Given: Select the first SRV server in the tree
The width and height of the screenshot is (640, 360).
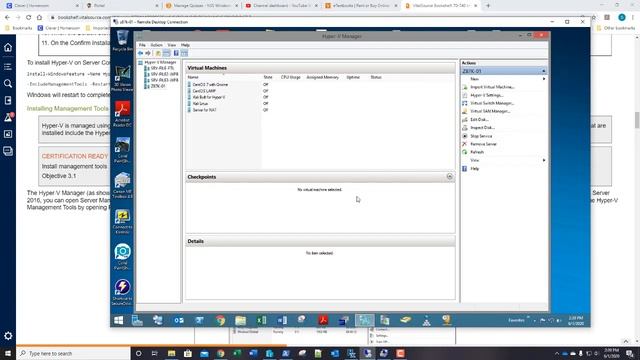Looking at the screenshot, I should (160, 68).
